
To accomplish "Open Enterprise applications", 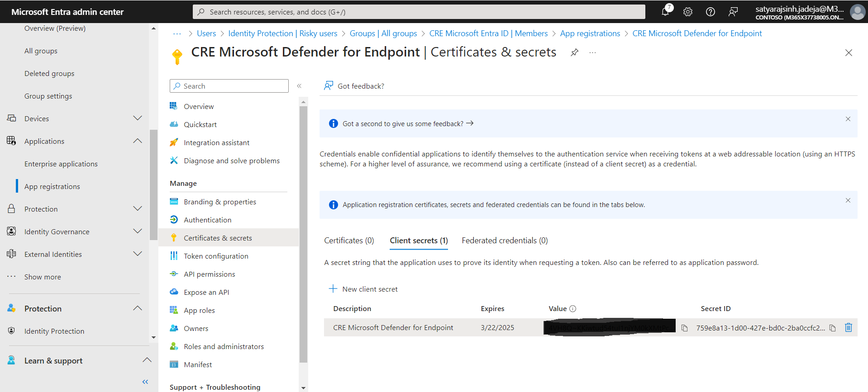I will click(61, 164).
